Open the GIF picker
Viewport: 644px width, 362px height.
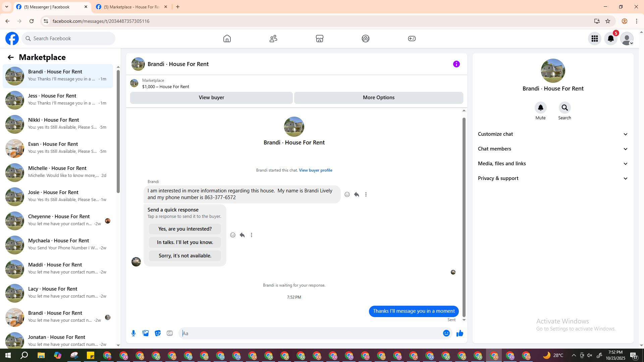pos(170,333)
